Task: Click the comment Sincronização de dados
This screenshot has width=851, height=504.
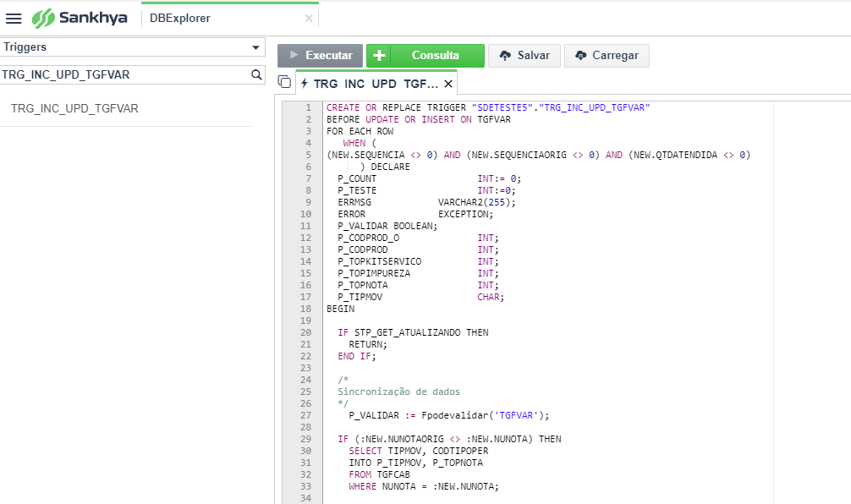Action: point(399,392)
